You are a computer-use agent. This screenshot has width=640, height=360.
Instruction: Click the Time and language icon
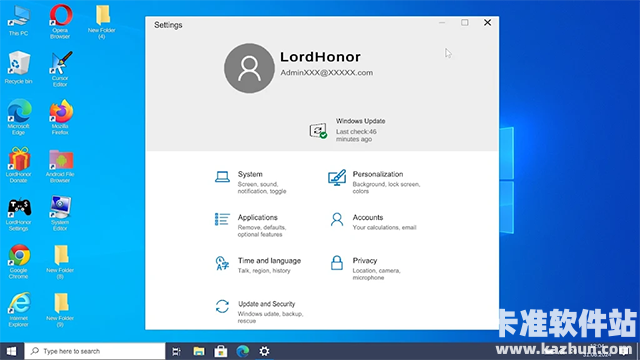pos(222,263)
